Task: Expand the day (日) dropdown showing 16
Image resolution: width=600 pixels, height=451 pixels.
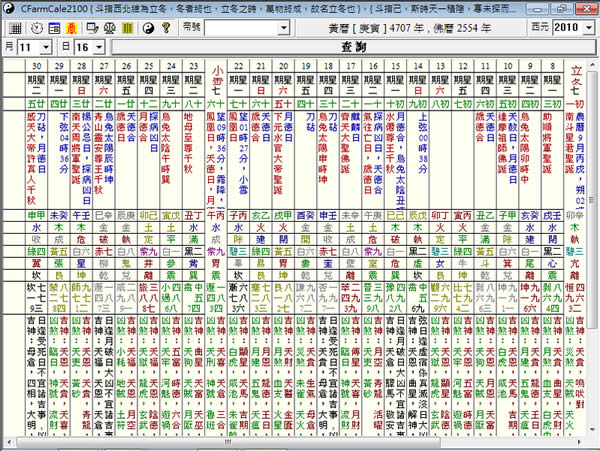Action: pos(99,47)
